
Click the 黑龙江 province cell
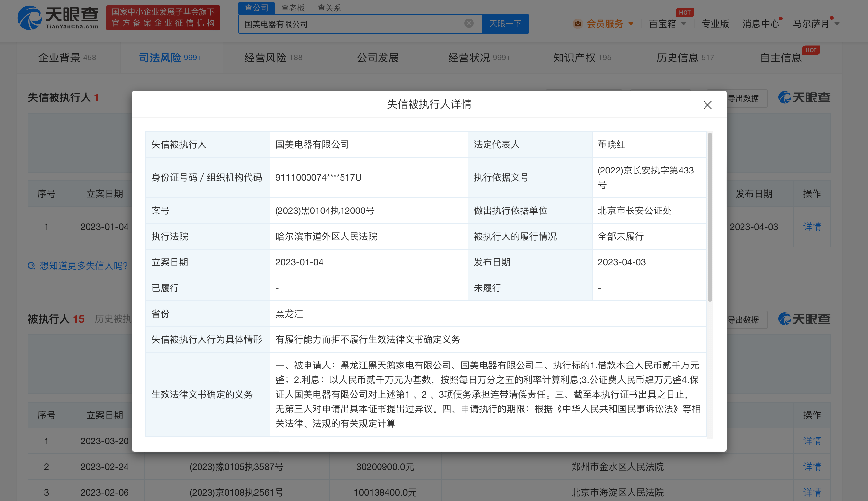click(x=289, y=314)
